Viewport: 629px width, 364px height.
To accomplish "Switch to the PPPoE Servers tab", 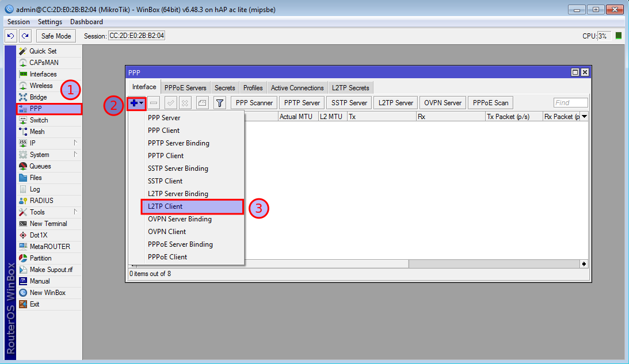I will [185, 88].
